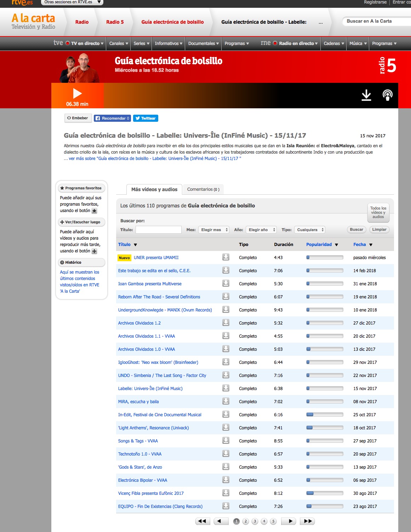Download the UNER presenta UMAMII episode
This screenshot has height=532, width=411.
226,257
